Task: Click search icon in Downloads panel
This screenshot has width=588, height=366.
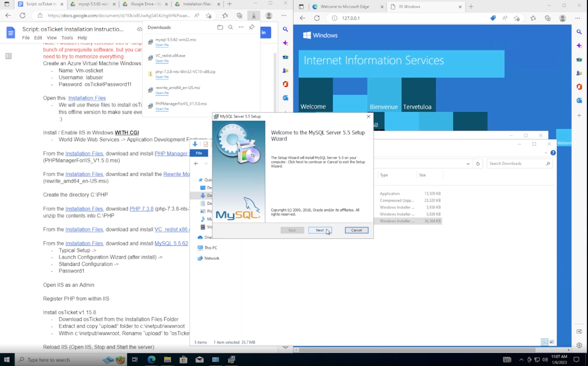Action: [x=231, y=27]
